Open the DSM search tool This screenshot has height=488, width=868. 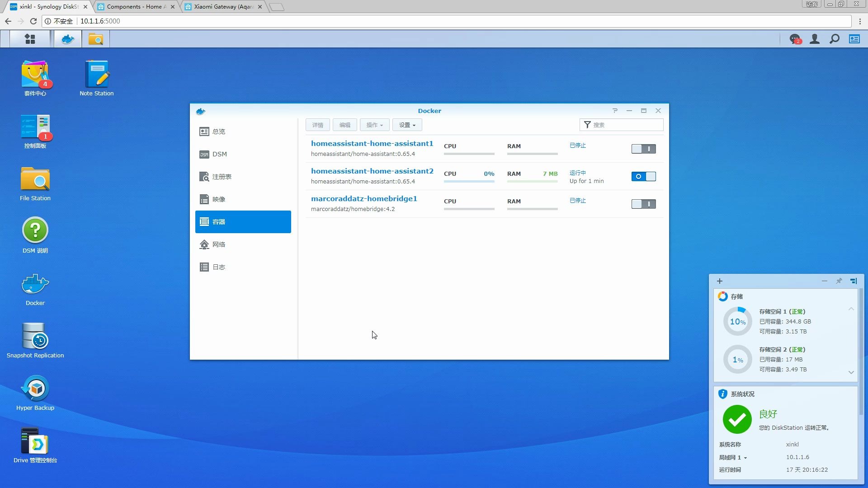834,39
